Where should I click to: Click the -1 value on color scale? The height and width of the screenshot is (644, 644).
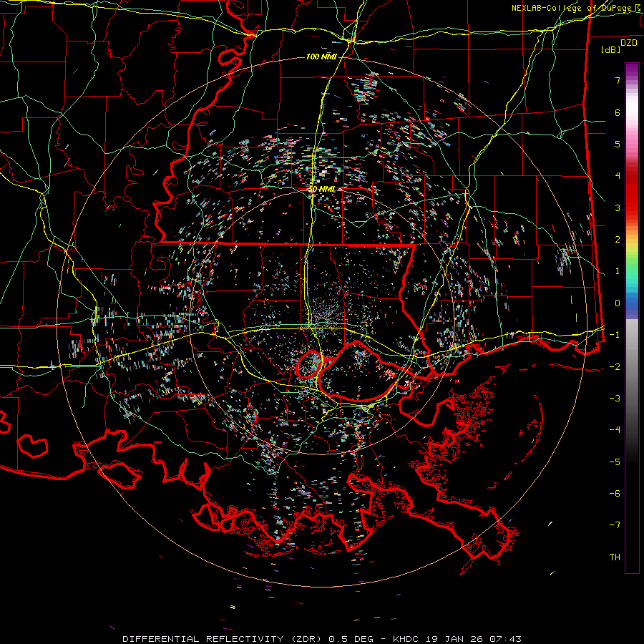click(x=615, y=335)
